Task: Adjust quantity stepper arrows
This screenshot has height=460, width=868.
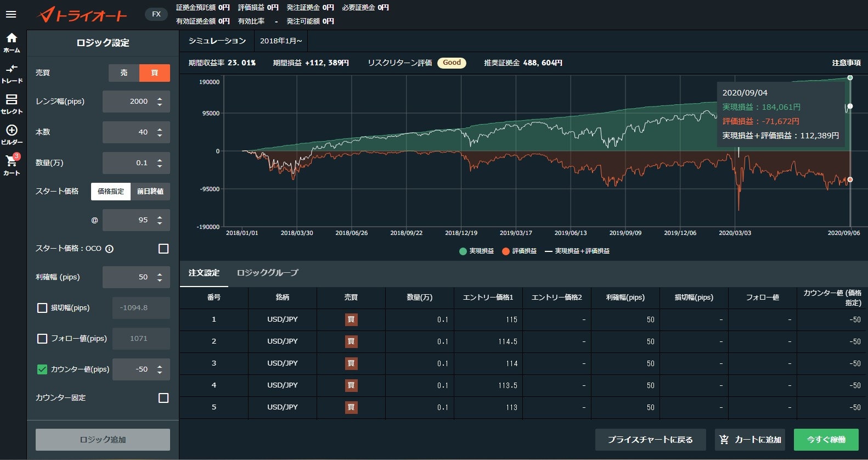Action: click(x=160, y=163)
